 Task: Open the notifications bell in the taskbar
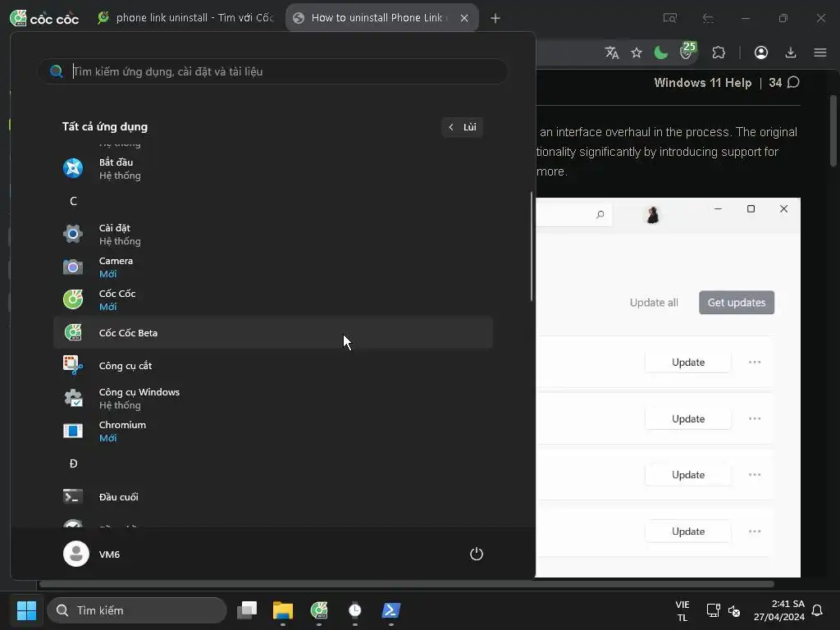tap(818, 610)
